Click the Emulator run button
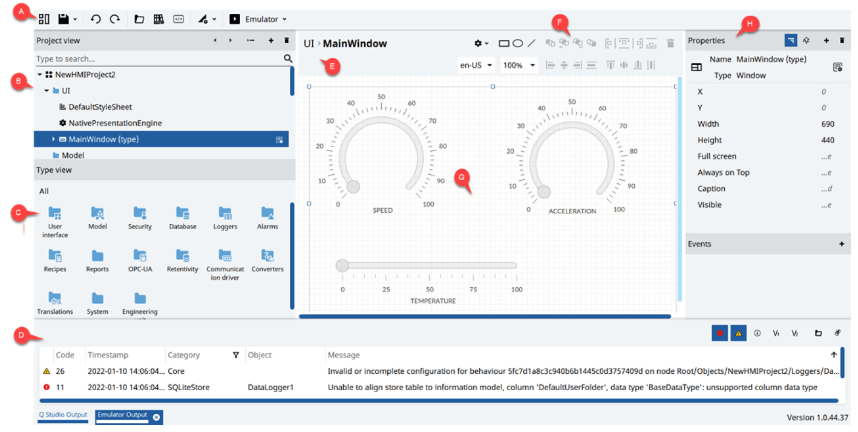858x432 pixels. click(235, 19)
